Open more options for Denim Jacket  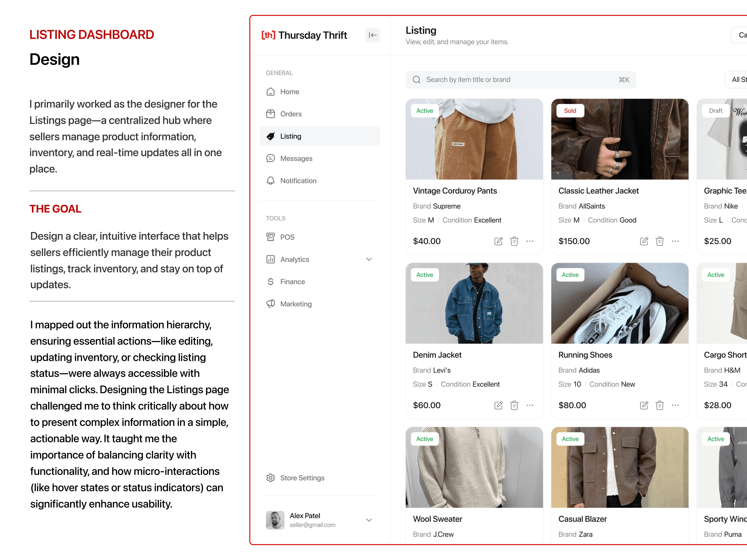click(530, 405)
